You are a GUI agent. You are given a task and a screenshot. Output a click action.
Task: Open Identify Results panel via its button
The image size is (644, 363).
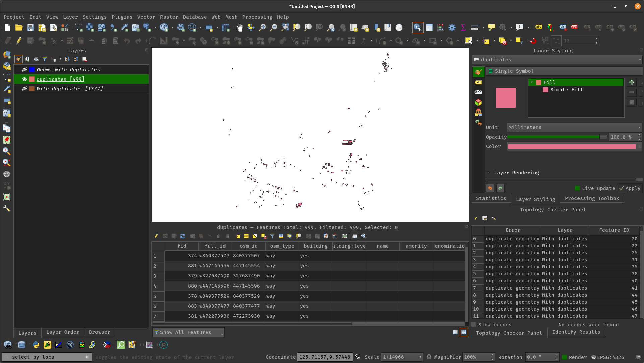coord(576,332)
